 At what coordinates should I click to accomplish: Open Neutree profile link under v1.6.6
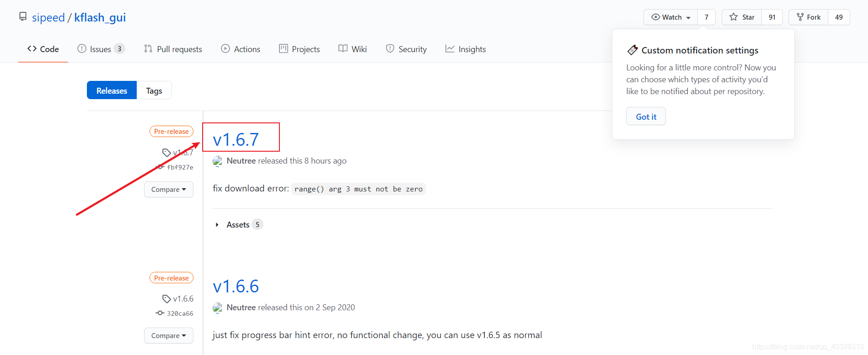(x=241, y=307)
